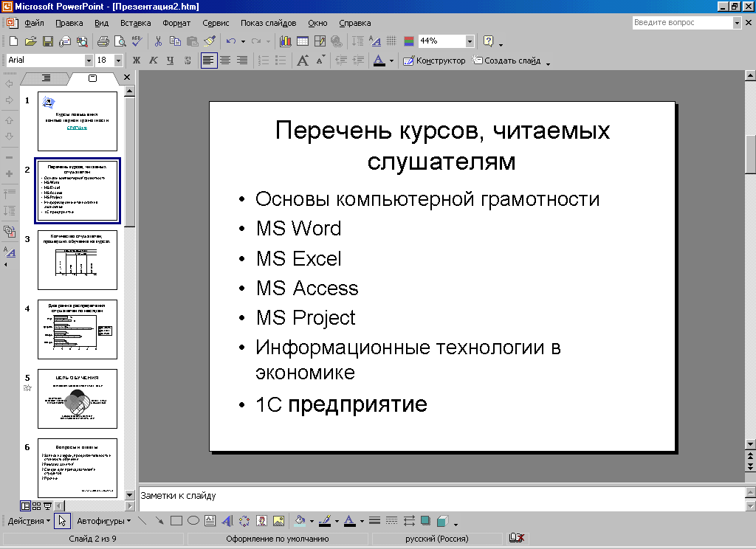This screenshot has height=549, width=756.
Task: Undo the last action
Action: click(x=231, y=41)
